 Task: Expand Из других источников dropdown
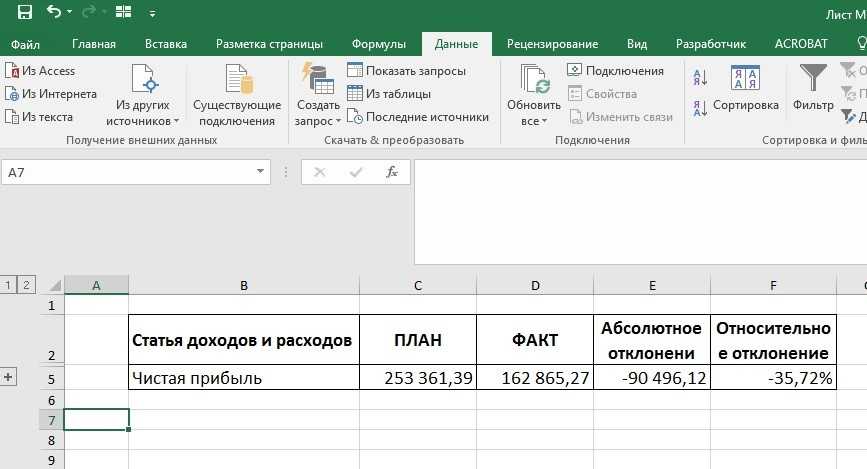[x=143, y=112]
